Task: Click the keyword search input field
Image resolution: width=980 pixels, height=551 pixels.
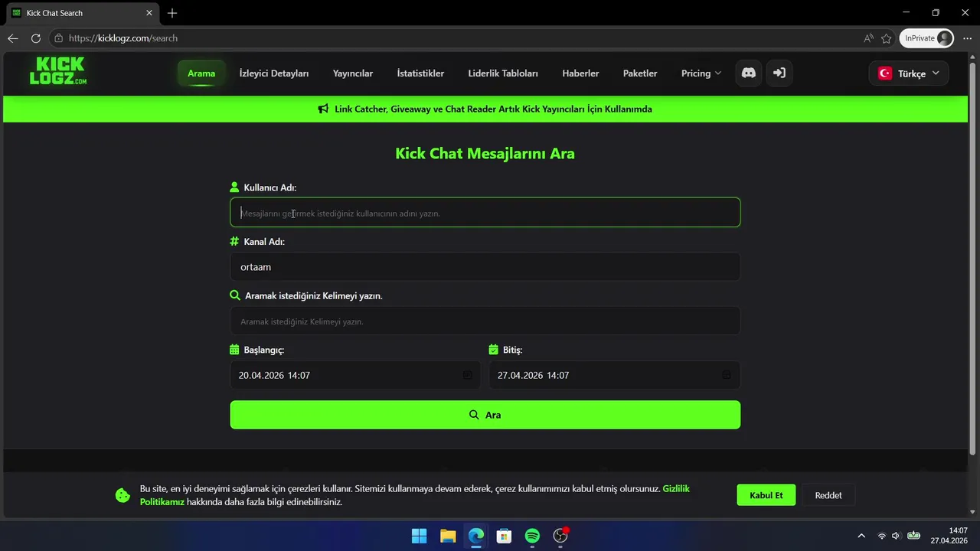Action: click(485, 321)
